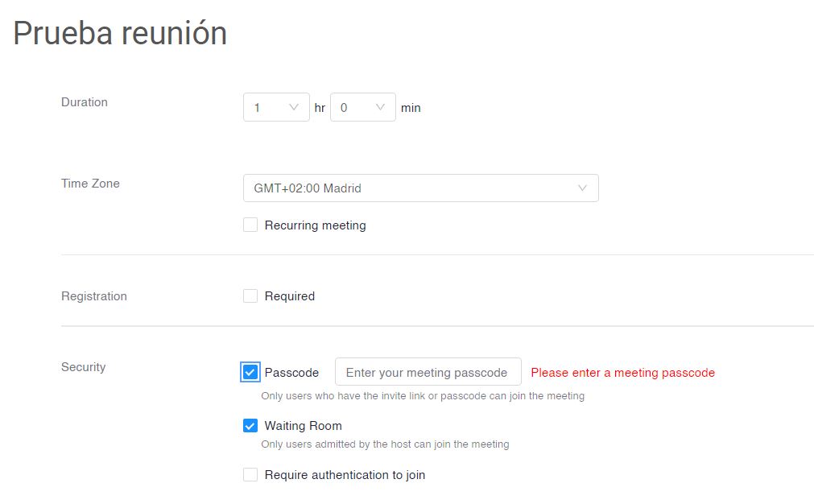Uncheck the Passcode checkbox
This screenshot has height=504, width=814.
[250, 372]
